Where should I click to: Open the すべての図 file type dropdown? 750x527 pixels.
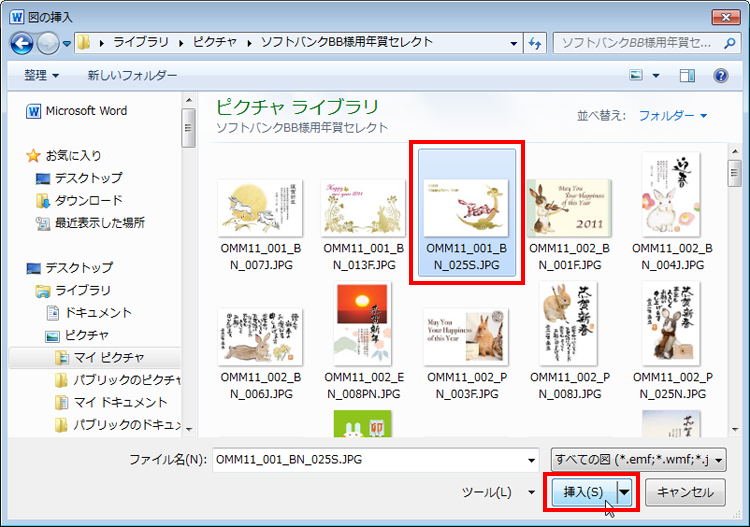[639, 460]
